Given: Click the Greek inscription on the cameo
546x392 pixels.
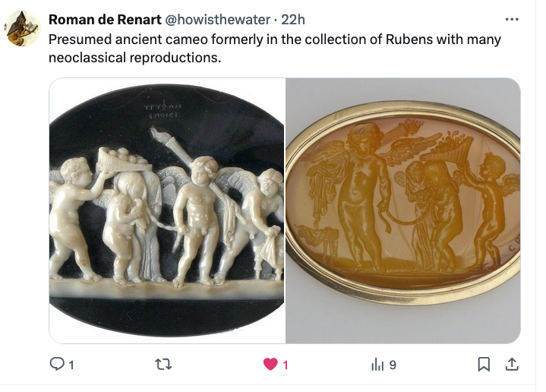Looking at the screenshot, I should 163,110.
